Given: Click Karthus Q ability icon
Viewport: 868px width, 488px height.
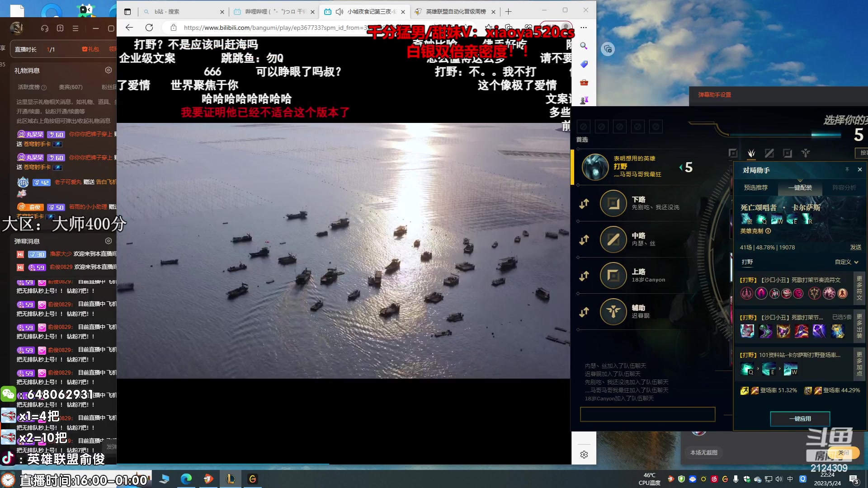Looking at the screenshot, I should point(761,220).
